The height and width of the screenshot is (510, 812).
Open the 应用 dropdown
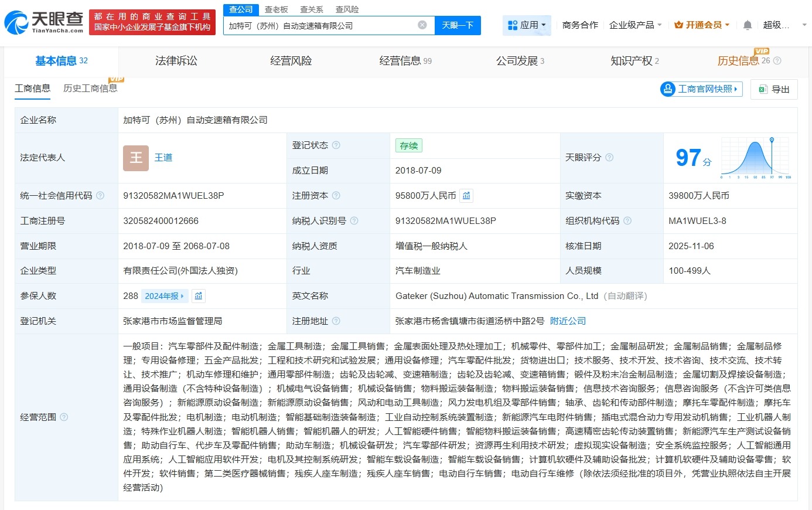click(x=527, y=25)
